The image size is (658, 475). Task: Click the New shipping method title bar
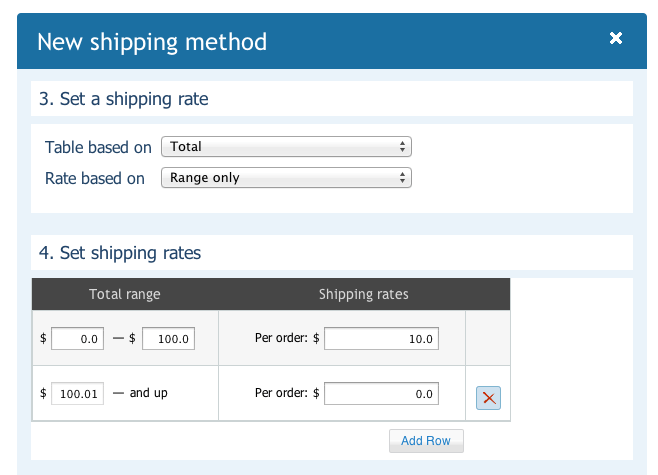coord(332,41)
